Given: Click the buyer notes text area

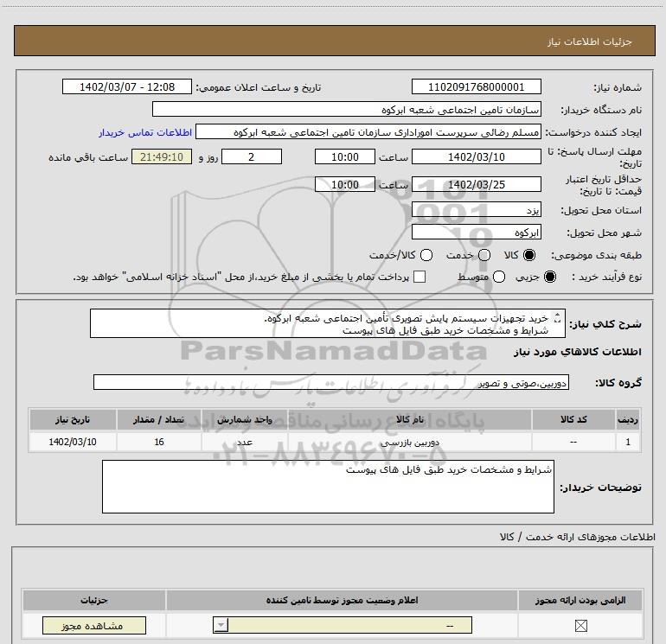Looking at the screenshot, I should pos(328,487).
